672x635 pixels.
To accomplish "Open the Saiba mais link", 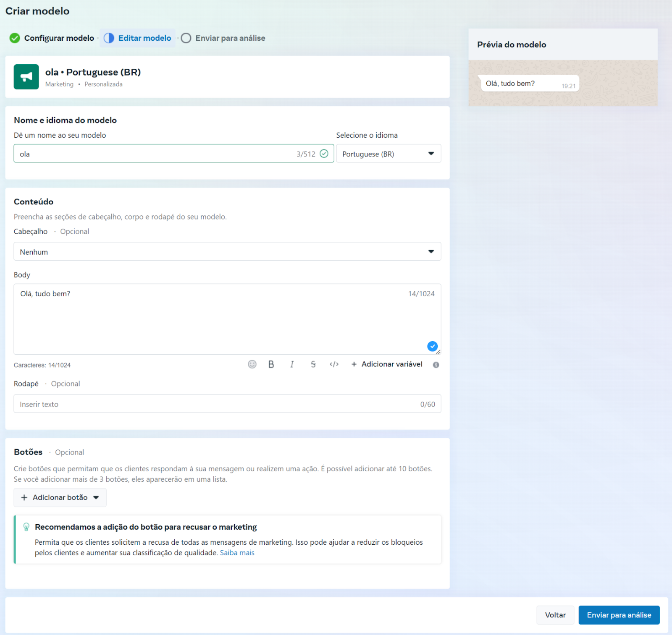I will tap(237, 553).
